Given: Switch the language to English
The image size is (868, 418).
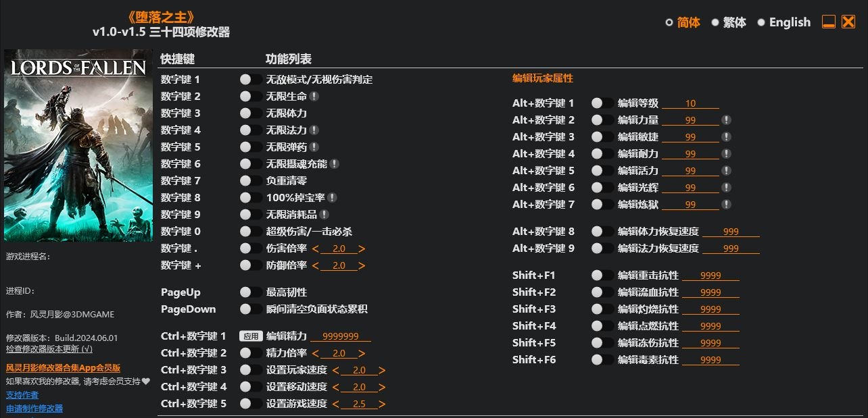Looking at the screenshot, I should tap(784, 22).
